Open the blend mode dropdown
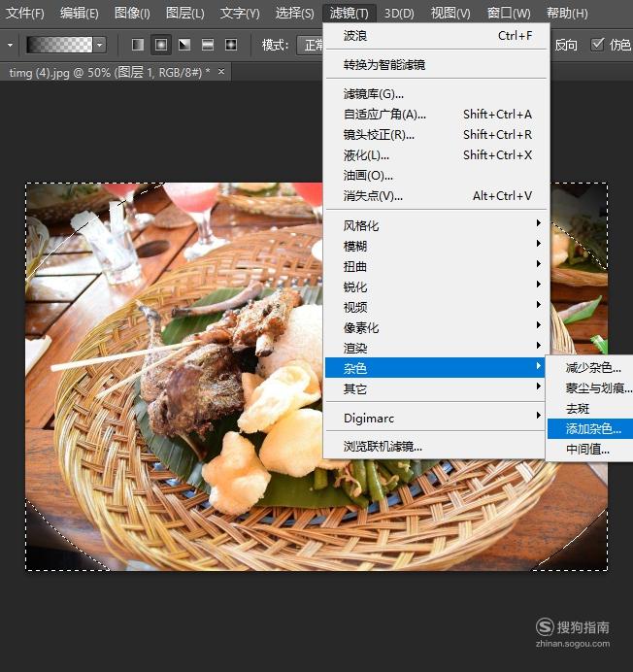The image size is (633, 672). (310, 45)
